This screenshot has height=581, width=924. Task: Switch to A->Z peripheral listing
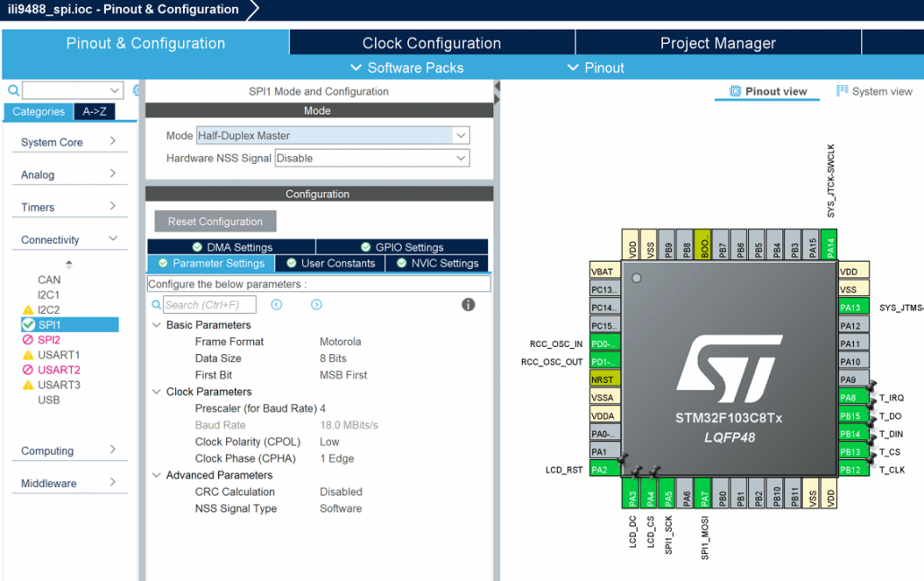(x=94, y=112)
